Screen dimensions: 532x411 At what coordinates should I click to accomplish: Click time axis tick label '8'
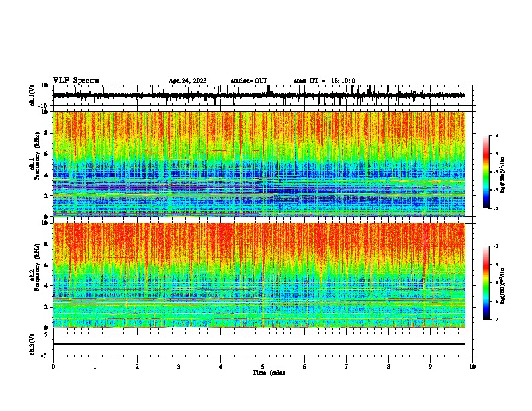pos(388,367)
